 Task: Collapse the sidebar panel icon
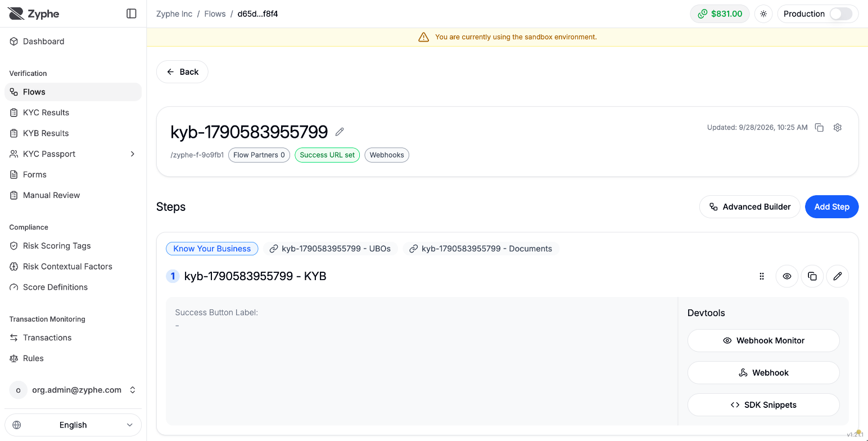(132, 13)
